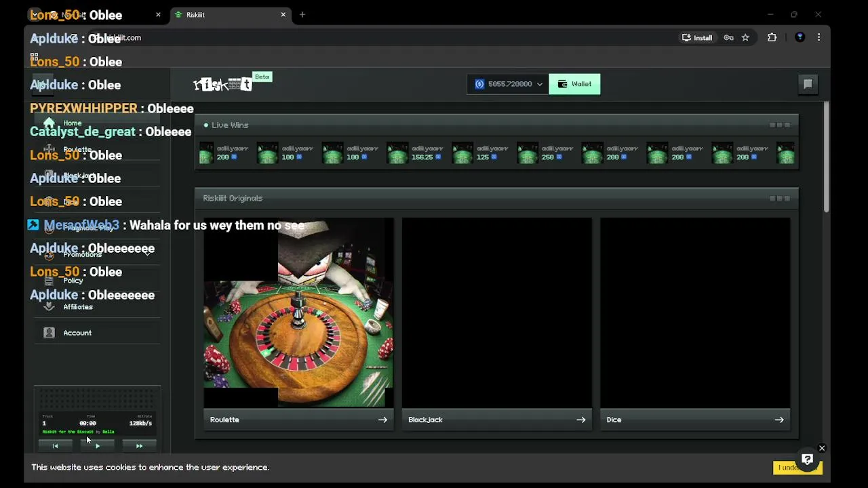Image resolution: width=868 pixels, height=488 pixels.
Task: Go to the previous music track
Action: [x=56, y=446]
